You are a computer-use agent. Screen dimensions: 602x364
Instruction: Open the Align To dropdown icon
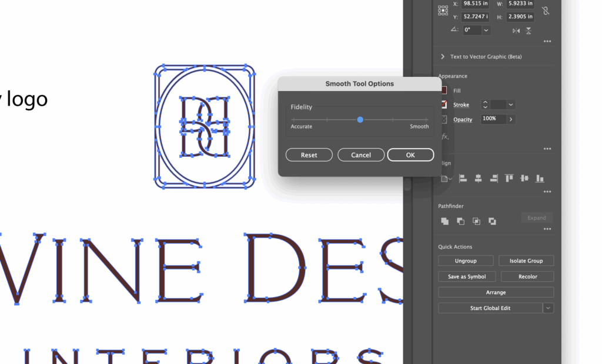pos(446,178)
